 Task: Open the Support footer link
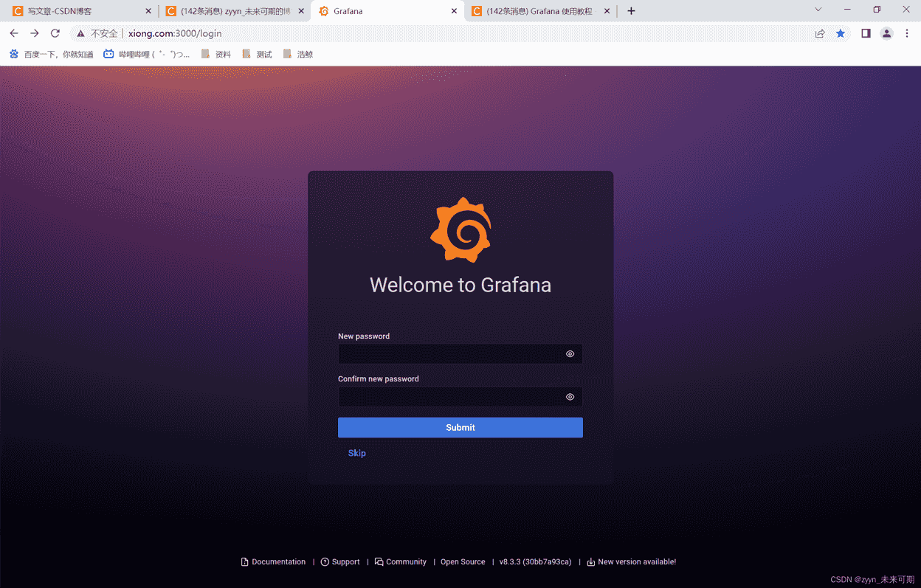(x=340, y=562)
